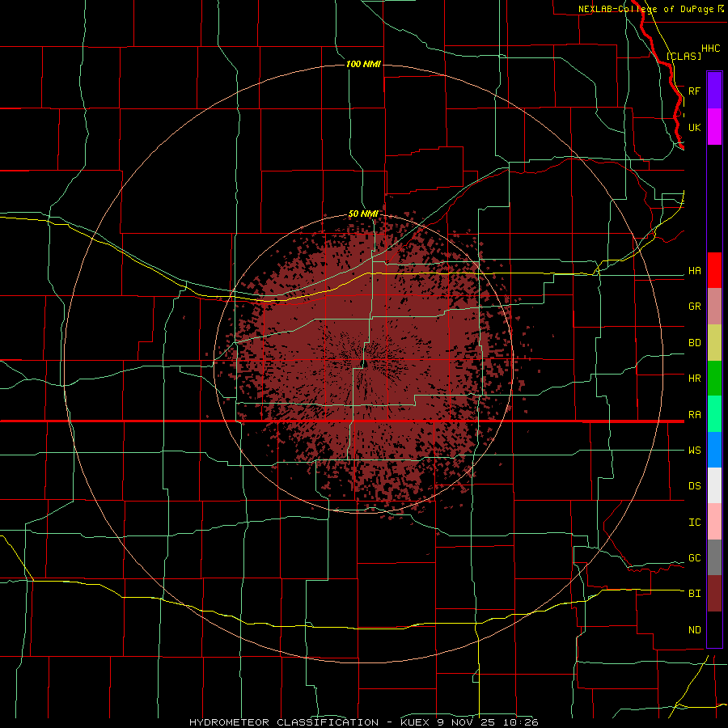728x728 pixels.
Task: Click the '50 NMI' range ring label
Action: click(x=363, y=214)
